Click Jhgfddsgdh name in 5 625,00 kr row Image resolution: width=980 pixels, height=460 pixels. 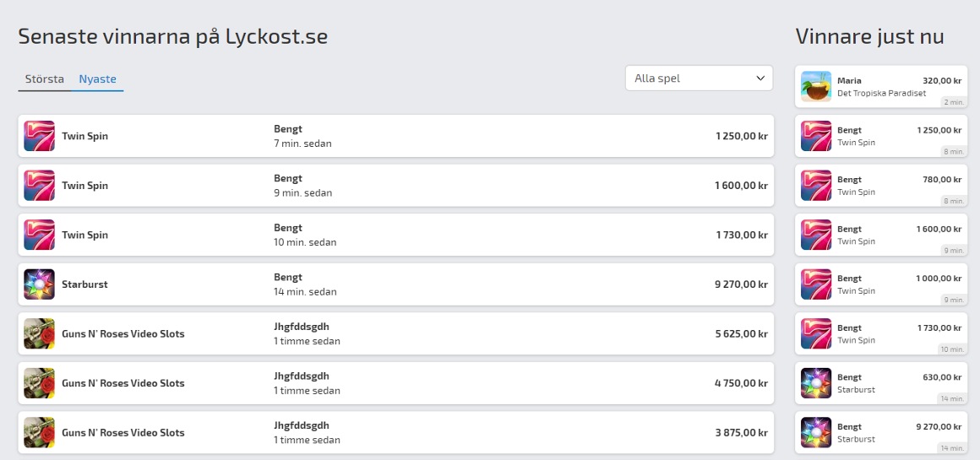[x=302, y=327]
